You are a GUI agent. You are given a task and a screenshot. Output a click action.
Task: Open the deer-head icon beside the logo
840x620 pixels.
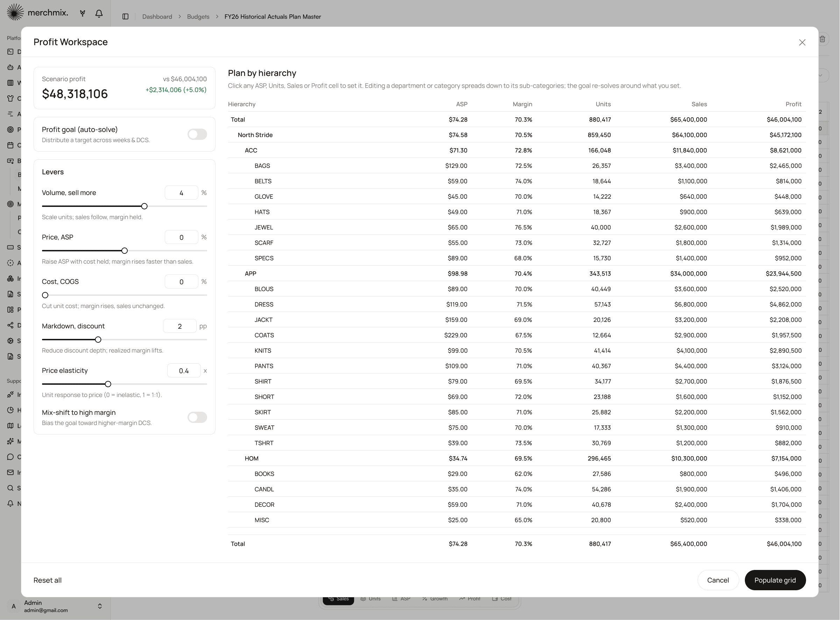click(x=83, y=14)
